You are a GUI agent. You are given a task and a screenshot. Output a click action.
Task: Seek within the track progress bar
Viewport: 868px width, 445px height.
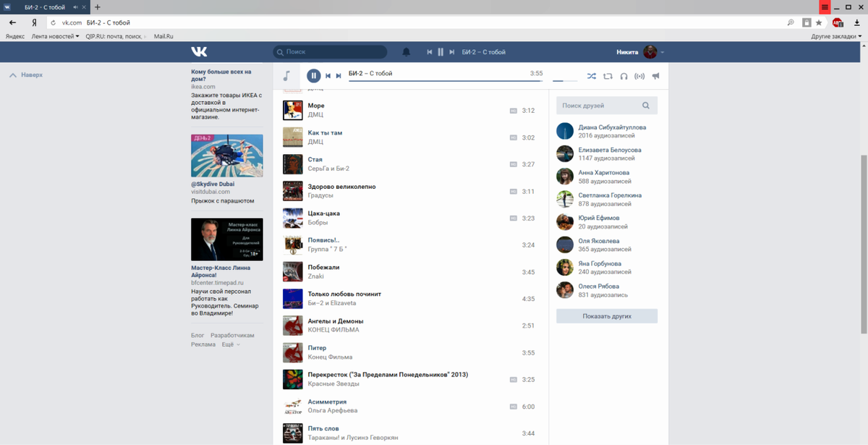446,80
